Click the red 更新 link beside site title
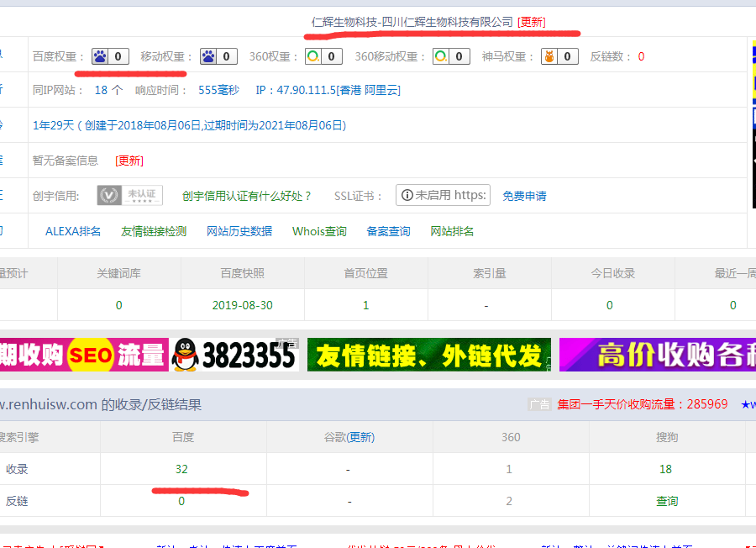756x548 pixels. tap(532, 22)
